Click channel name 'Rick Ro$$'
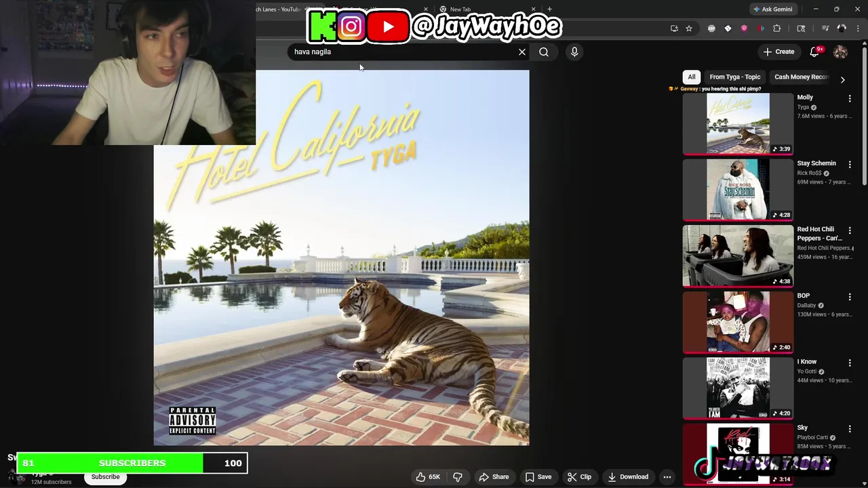Viewport: 868px width, 488px height. coord(809,173)
